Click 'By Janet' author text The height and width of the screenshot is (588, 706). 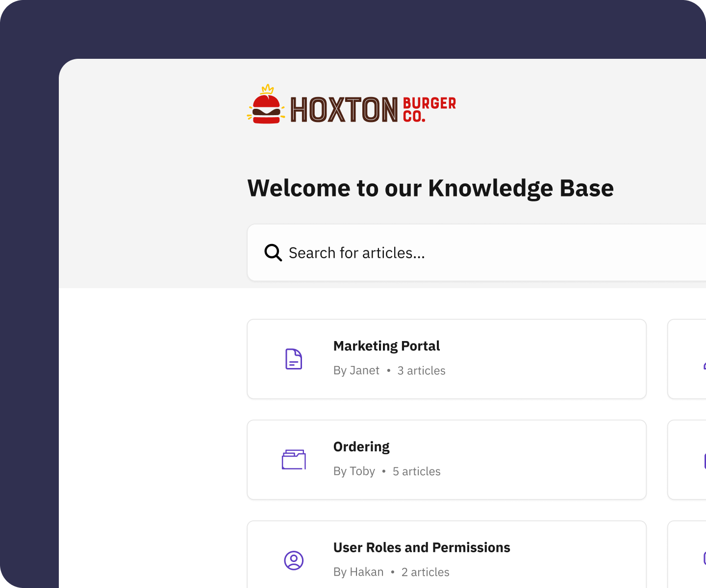tap(356, 371)
